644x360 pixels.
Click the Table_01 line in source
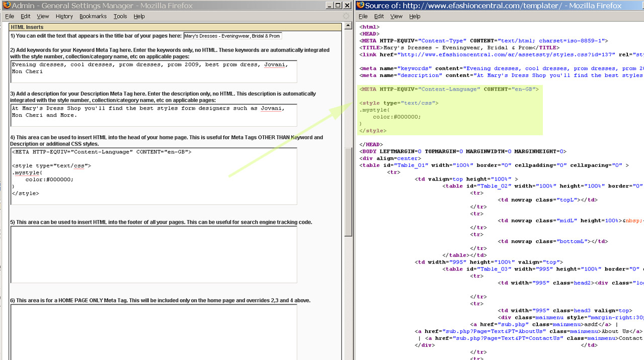tap(494, 165)
